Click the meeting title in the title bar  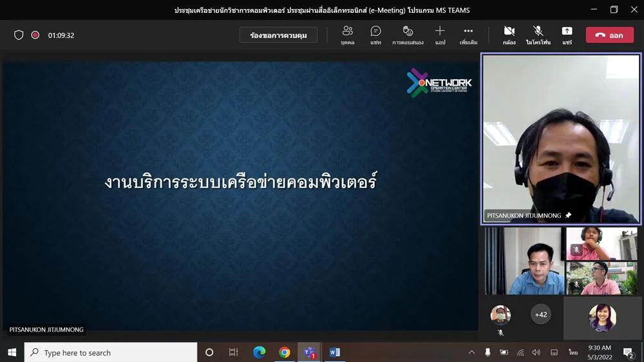click(x=322, y=10)
